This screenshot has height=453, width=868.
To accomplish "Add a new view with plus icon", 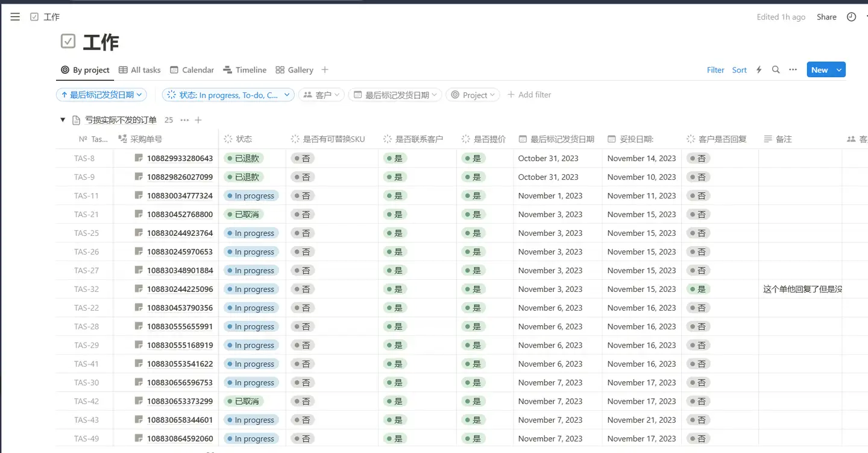I will coord(324,70).
